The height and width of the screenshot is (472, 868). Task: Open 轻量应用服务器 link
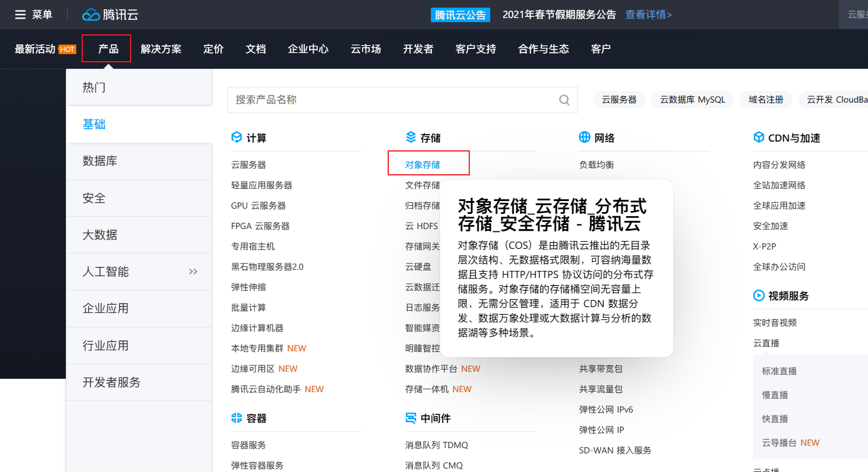coord(262,185)
